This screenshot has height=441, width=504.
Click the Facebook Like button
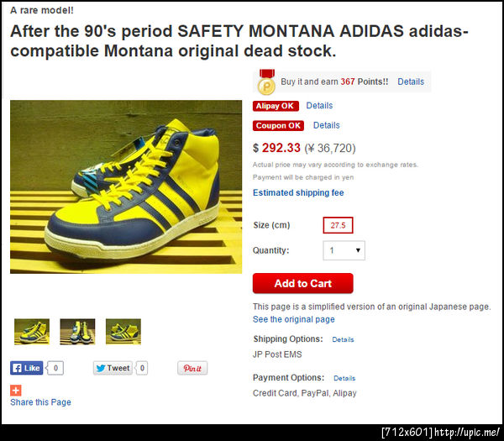tap(27, 368)
